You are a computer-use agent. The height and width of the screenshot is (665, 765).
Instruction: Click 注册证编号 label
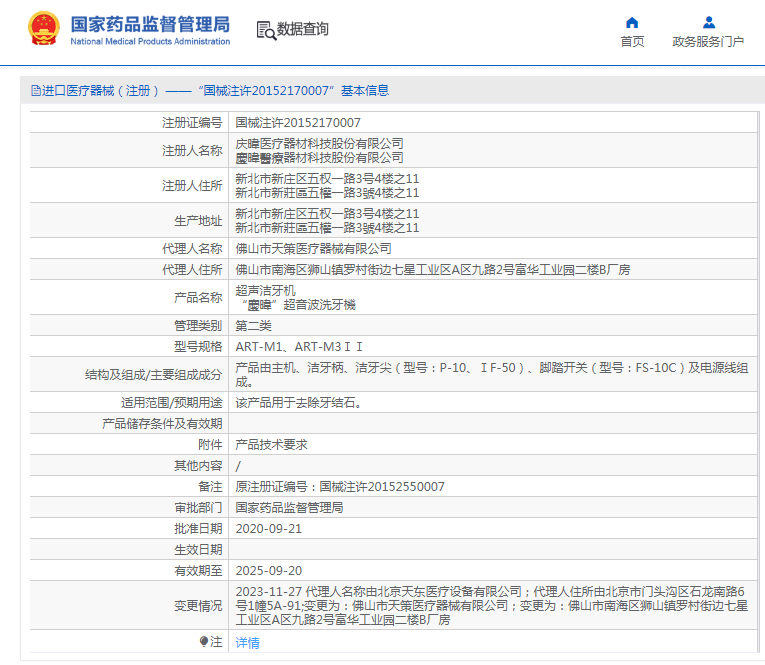click(x=192, y=122)
